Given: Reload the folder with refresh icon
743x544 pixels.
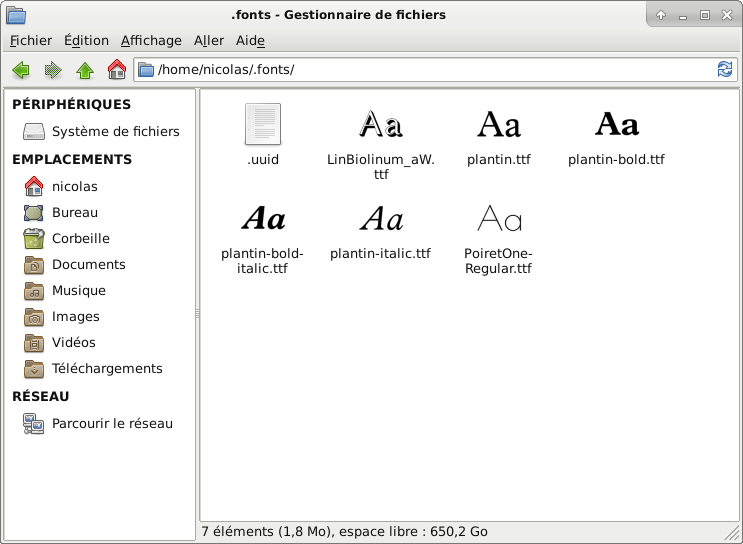Looking at the screenshot, I should tap(725, 70).
